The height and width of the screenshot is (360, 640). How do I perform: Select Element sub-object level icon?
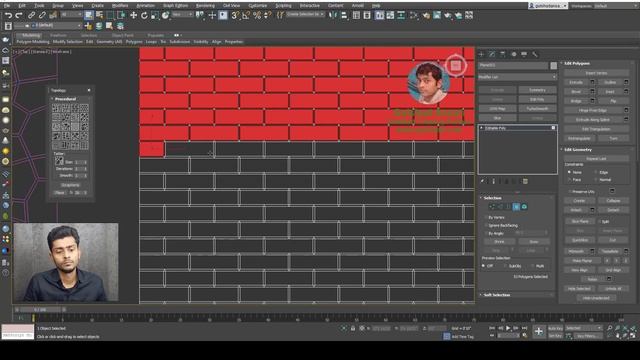[x=524, y=207]
